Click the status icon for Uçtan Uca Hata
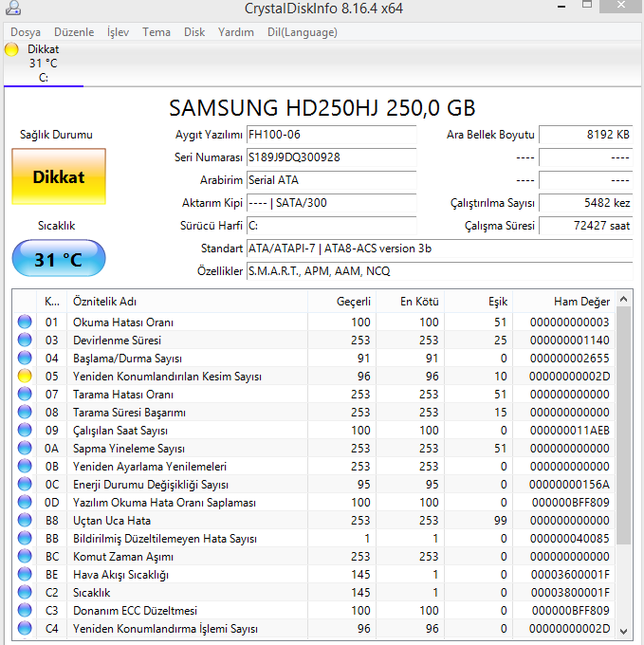Viewport: 644px width, 645px height. pos(25,521)
